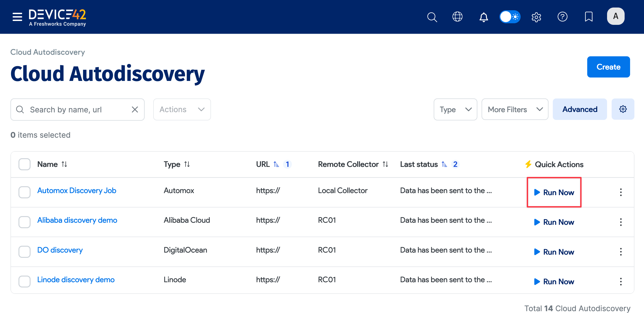Image resolution: width=644 pixels, height=331 pixels.
Task: Open the globe language icon
Action: coord(457,17)
